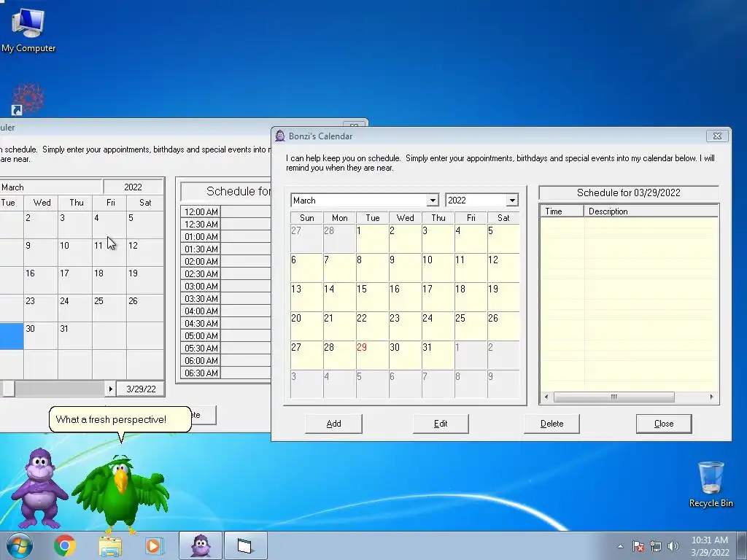
Task: Click the Add button in Bonzi's Calendar
Action: coord(333,424)
